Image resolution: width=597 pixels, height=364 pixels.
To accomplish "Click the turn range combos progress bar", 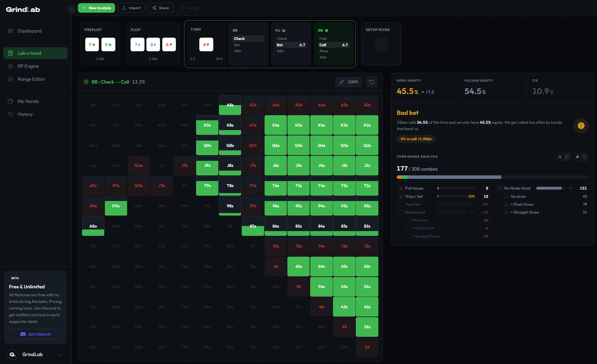I will coord(492,177).
